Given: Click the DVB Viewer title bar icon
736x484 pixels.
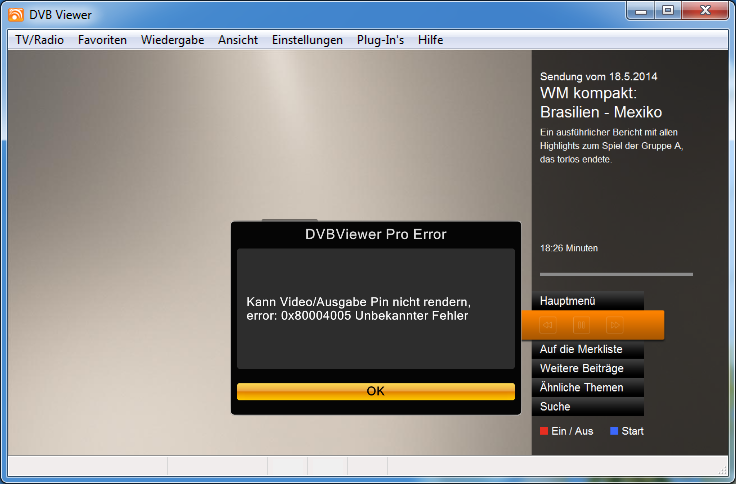Looking at the screenshot, I should 16,15.
